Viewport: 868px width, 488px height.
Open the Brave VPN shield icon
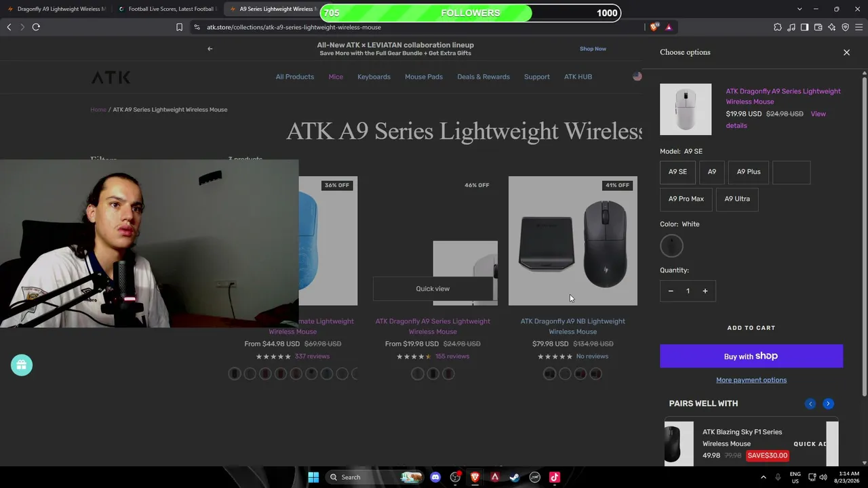coord(845,27)
